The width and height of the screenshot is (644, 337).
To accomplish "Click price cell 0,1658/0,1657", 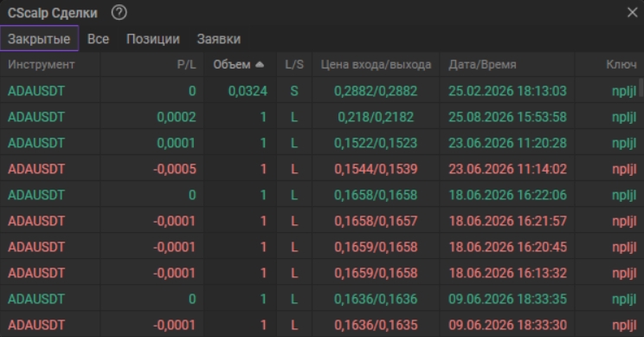I will tap(376, 221).
